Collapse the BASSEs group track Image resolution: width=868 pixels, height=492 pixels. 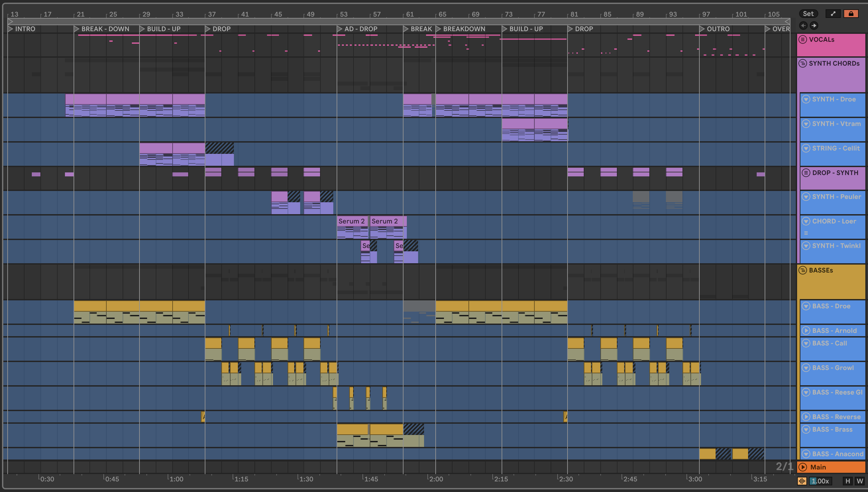click(803, 270)
